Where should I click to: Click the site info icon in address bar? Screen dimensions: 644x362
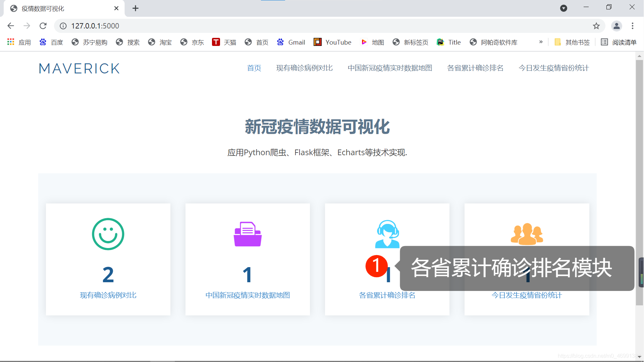[x=63, y=26]
